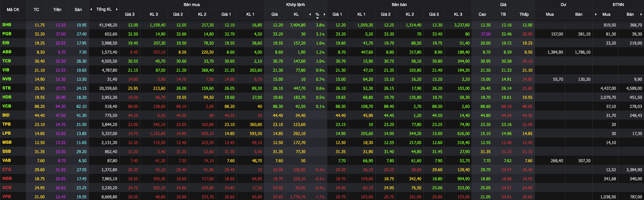Choose the VPB ticker row symbol
Image resolution: width=644 pixels, height=200 pixels.
7,197
